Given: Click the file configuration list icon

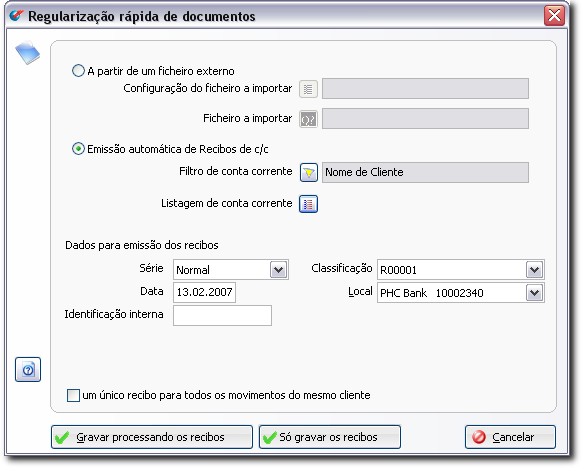Looking at the screenshot, I should pyautogui.click(x=308, y=89).
